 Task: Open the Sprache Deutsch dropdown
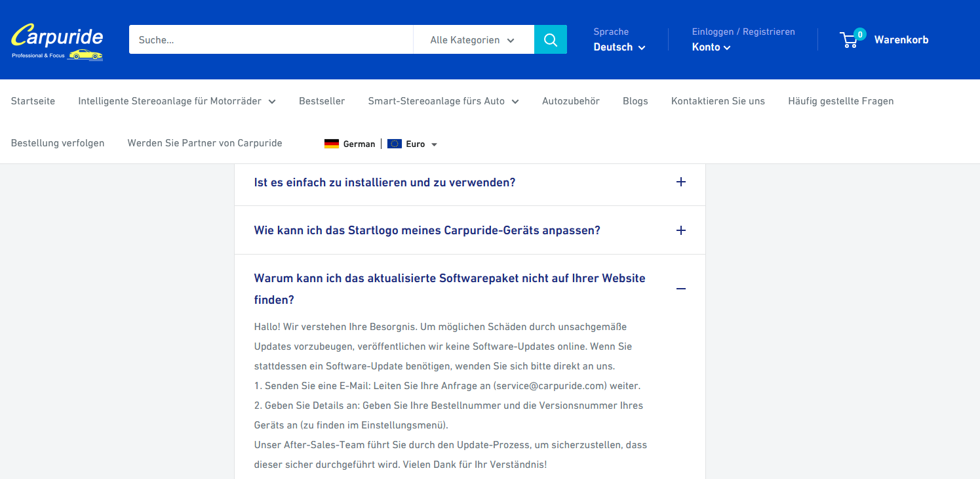point(619,47)
